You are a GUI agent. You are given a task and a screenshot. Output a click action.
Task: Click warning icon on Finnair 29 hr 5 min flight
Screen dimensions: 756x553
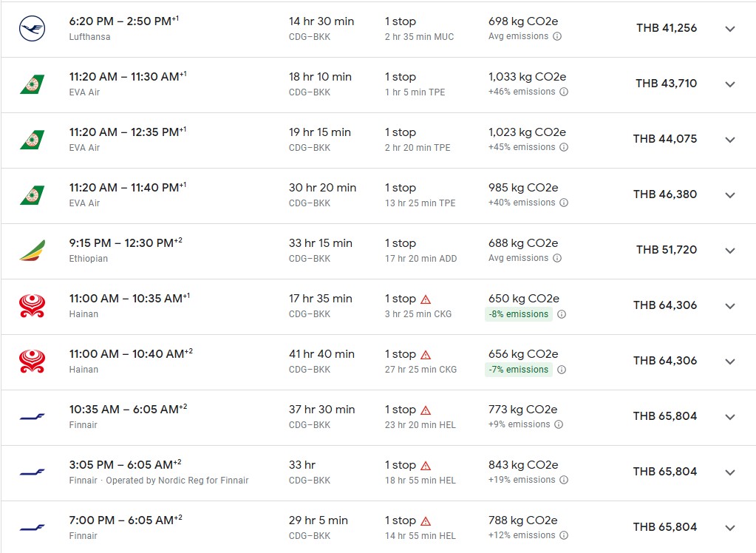coord(426,521)
